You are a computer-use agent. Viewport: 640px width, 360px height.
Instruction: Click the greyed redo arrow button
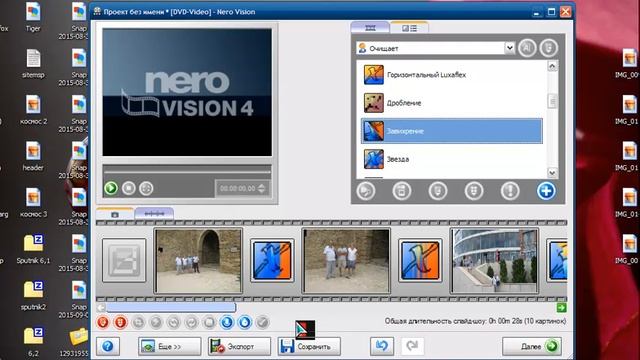(412, 346)
